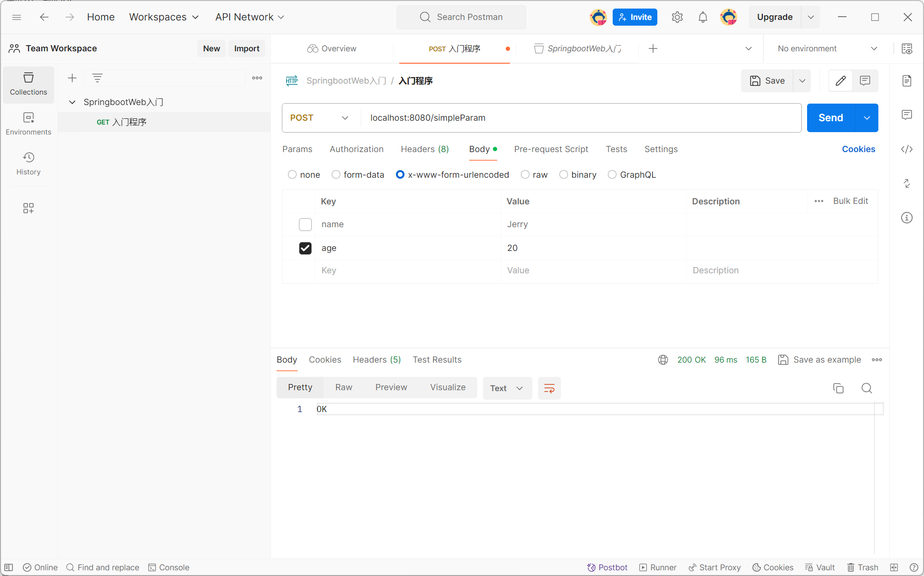Select binary body type
This screenshot has width=924, height=576.
coord(564,175)
